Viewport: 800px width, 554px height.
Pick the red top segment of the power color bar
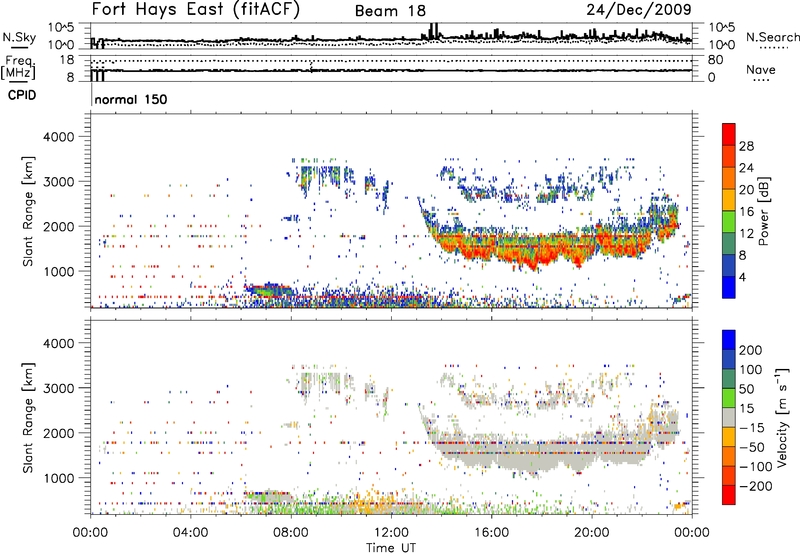tap(729, 134)
